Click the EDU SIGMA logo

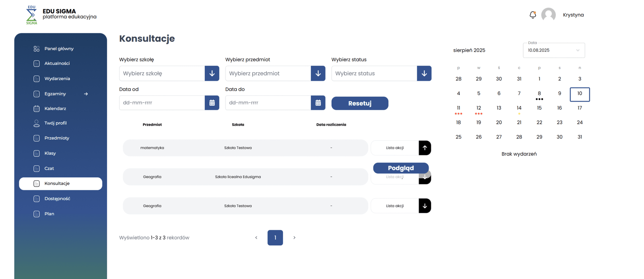coord(31,15)
